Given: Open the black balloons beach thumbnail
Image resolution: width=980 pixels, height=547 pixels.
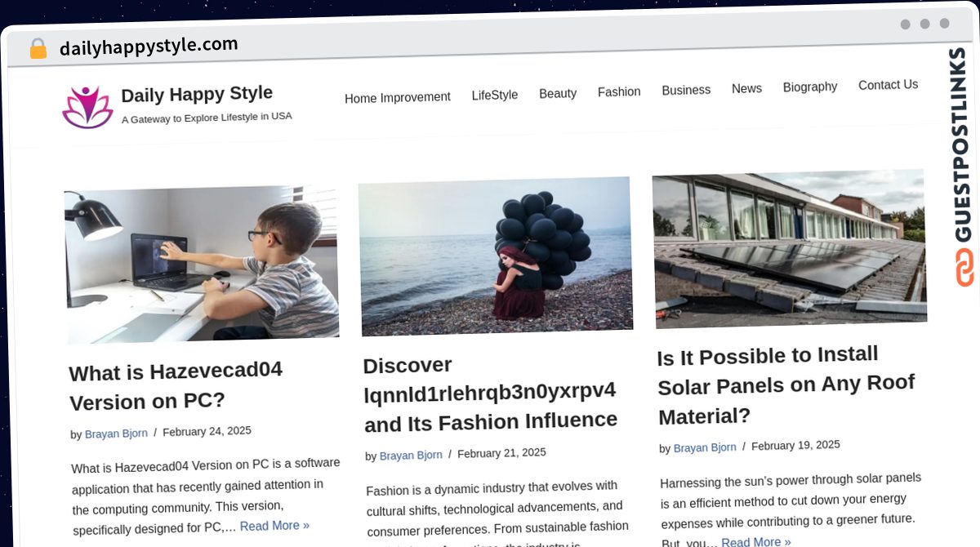Looking at the screenshot, I should (496, 256).
